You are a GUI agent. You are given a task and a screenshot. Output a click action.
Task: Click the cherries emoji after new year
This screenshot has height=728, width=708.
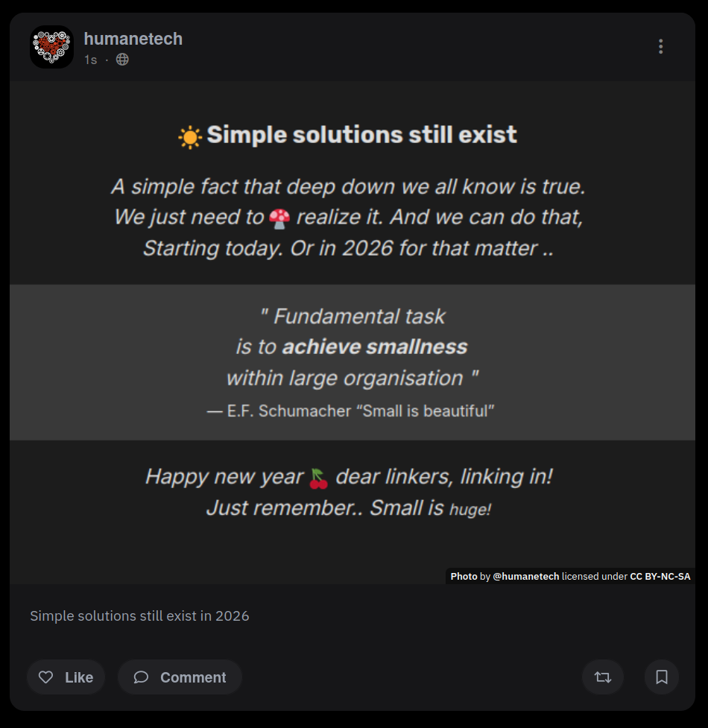pos(319,478)
